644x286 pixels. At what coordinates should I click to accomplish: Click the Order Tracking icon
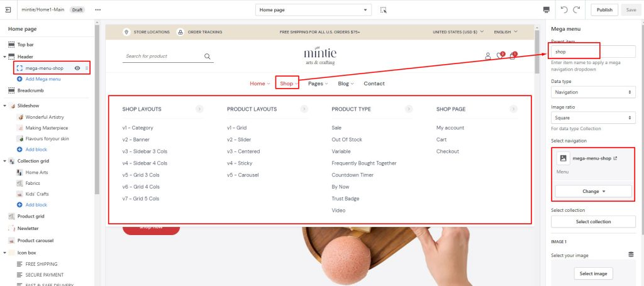point(180,32)
